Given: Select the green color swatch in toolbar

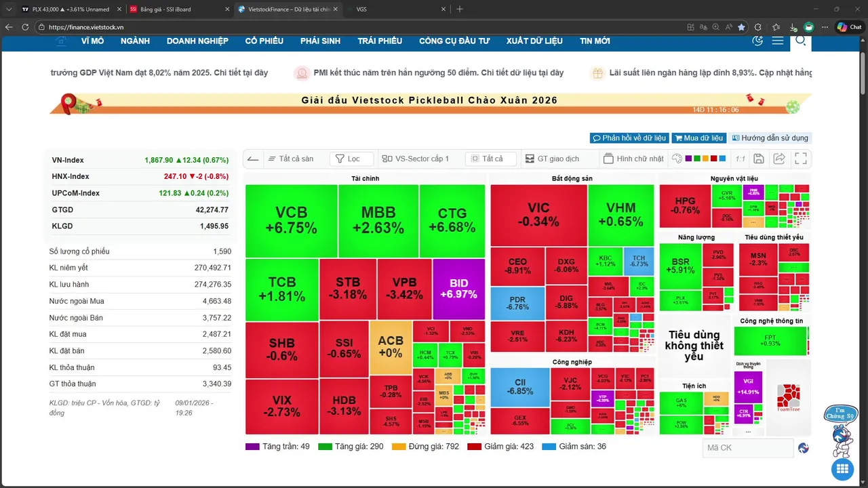Looking at the screenshot, I should pyautogui.click(x=697, y=159).
